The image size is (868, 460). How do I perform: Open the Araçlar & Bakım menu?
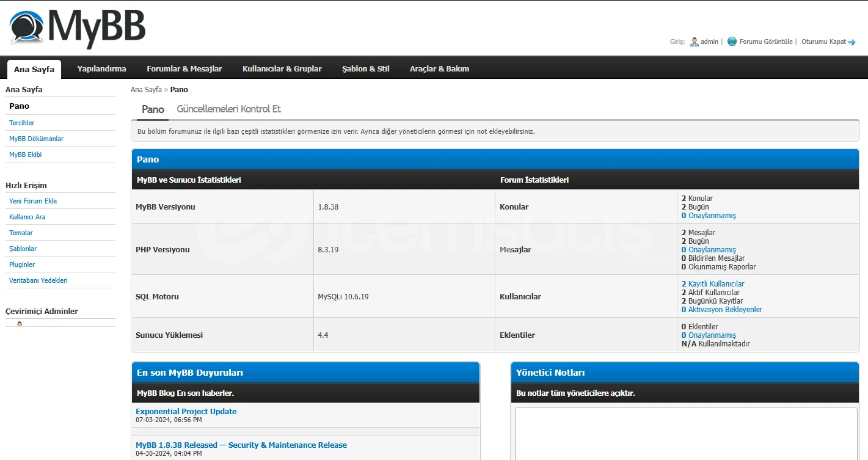440,69
